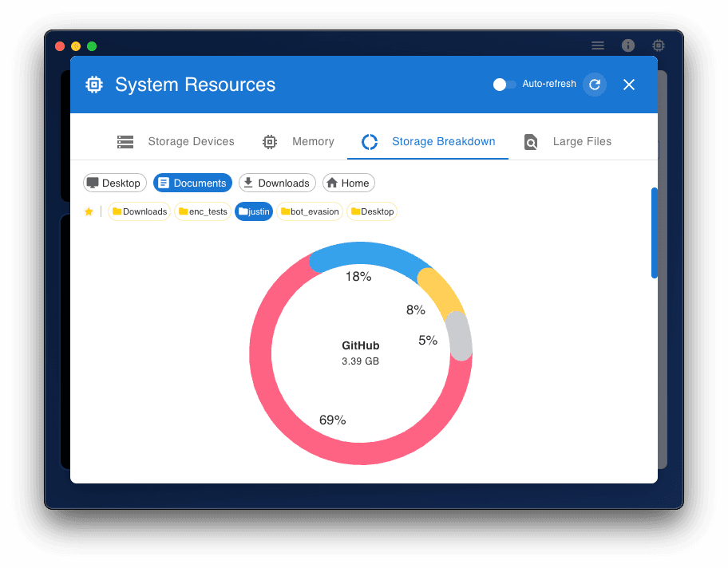Enable the Auto-refresh toggle
Image resolution: width=728 pixels, height=568 pixels.
pos(503,84)
